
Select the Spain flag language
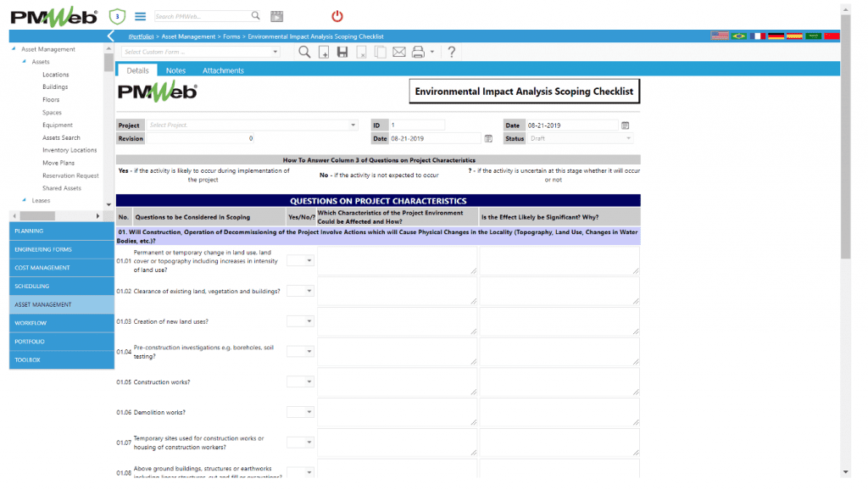click(x=795, y=36)
